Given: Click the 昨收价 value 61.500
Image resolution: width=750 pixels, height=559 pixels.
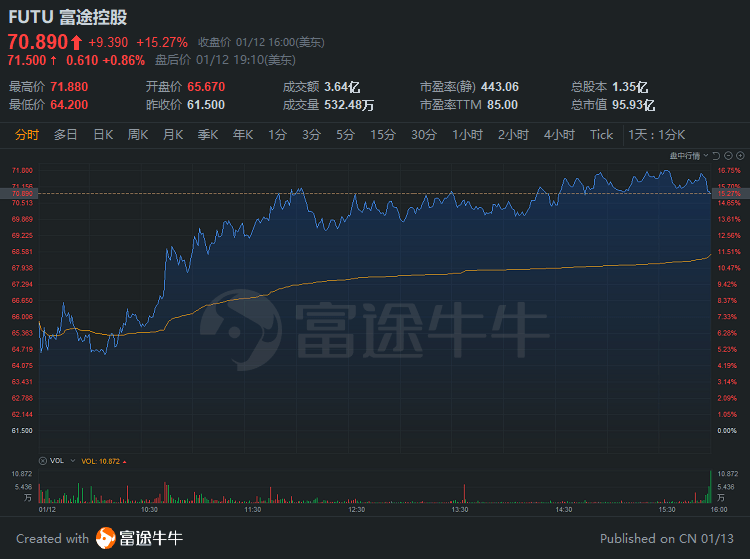Looking at the screenshot, I should pyautogui.click(x=206, y=105).
